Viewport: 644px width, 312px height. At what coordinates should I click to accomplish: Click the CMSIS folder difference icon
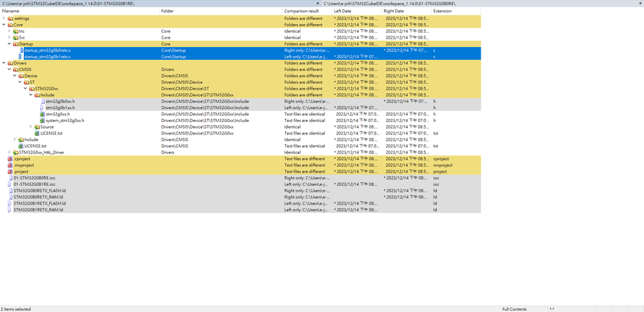point(15,70)
